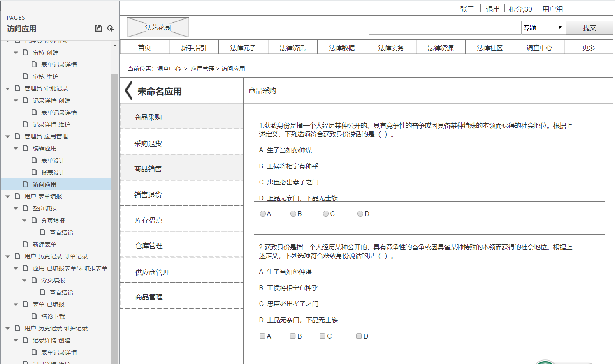Click the search text input field
Image resolution: width=615 pixels, height=364 pixels.
coord(445,28)
